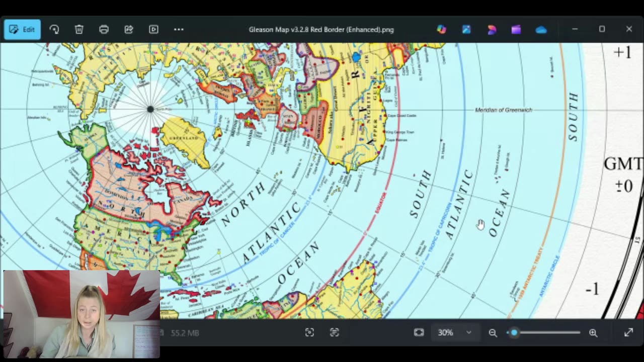Start the slideshow
The height and width of the screenshot is (362, 644).
point(153,29)
